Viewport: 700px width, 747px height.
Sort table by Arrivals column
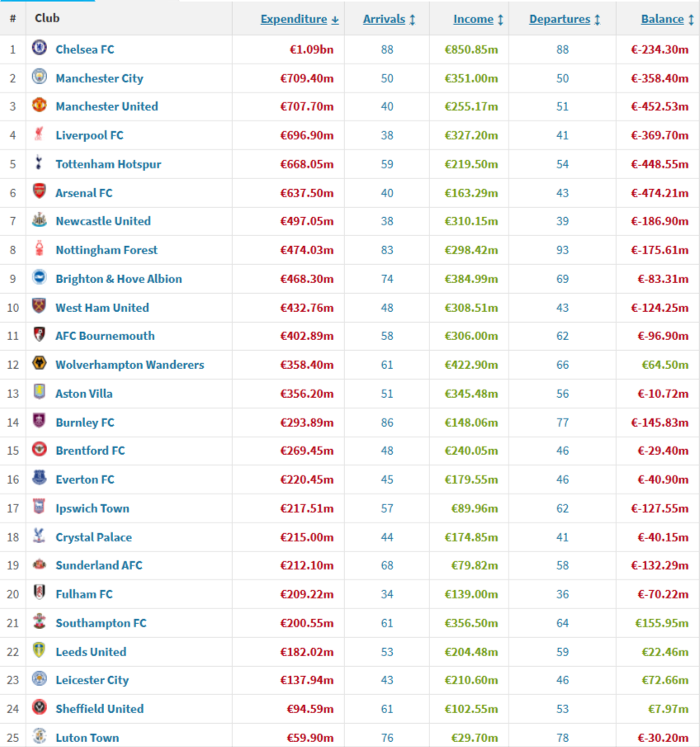coord(389,19)
